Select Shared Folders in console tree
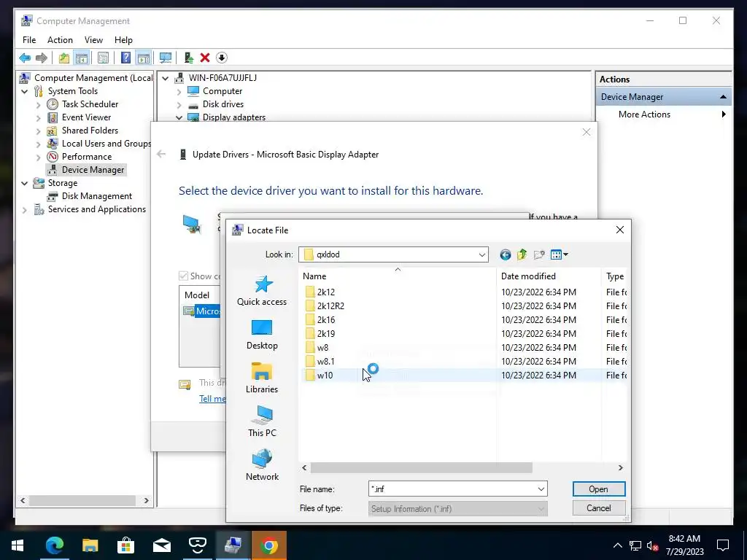This screenshot has height=560, width=747. [90, 131]
